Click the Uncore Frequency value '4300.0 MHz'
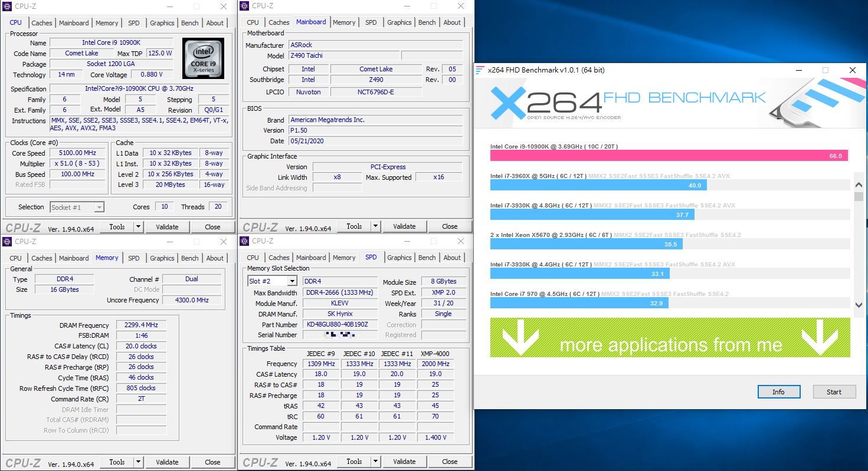 tap(192, 300)
